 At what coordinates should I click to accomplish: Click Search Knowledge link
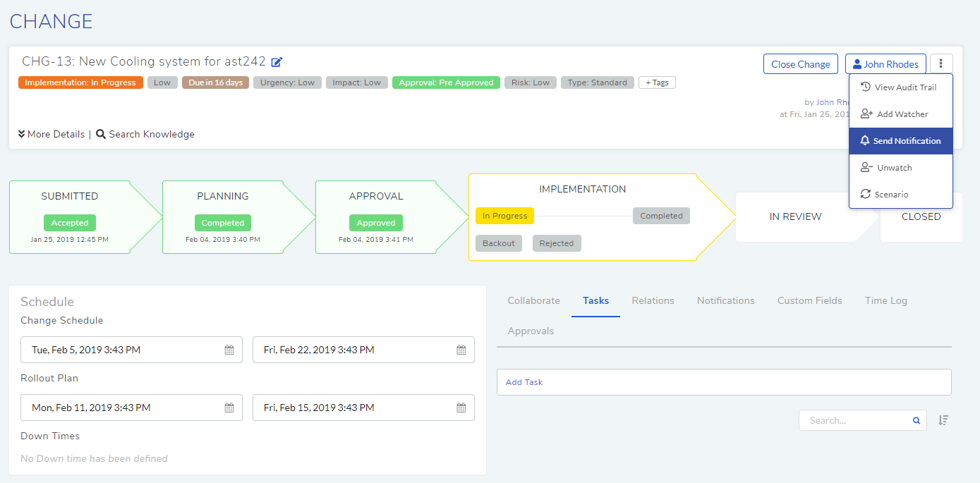tap(145, 134)
